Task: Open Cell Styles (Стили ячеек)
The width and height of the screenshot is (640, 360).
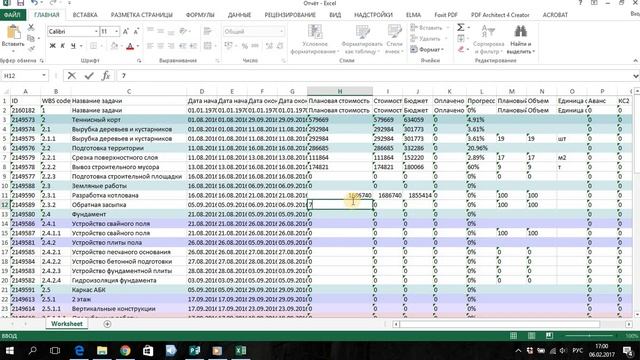Action: click(x=394, y=40)
